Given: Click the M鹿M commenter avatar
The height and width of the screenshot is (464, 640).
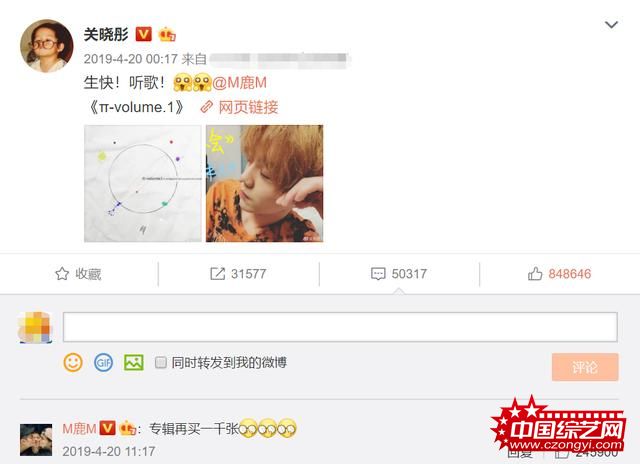Looking at the screenshot, I should point(36,440).
